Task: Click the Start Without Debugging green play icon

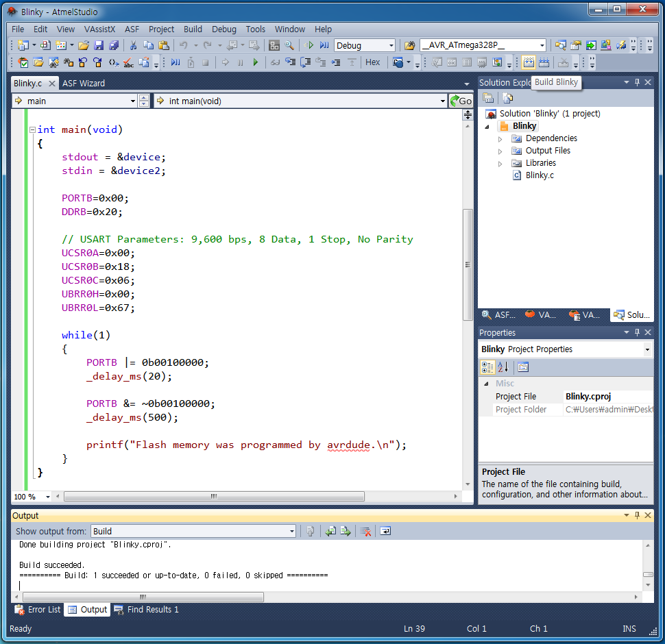Action: [310, 45]
